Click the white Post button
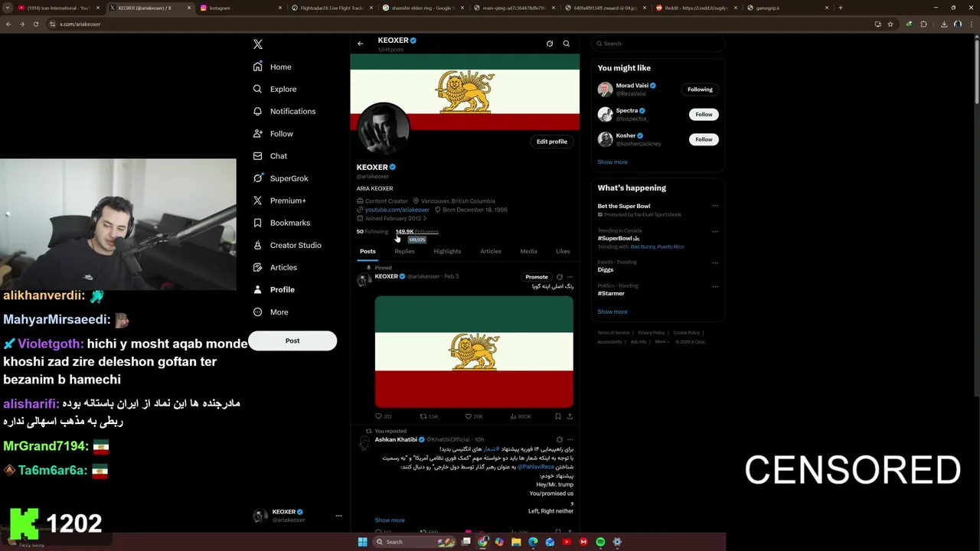This screenshot has height=551, width=980. click(292, 341)
